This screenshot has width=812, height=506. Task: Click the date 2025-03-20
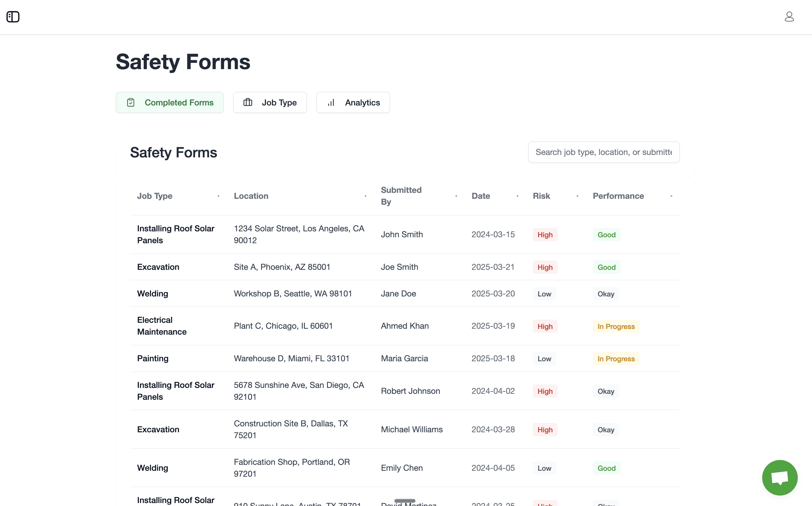(493, 293)
